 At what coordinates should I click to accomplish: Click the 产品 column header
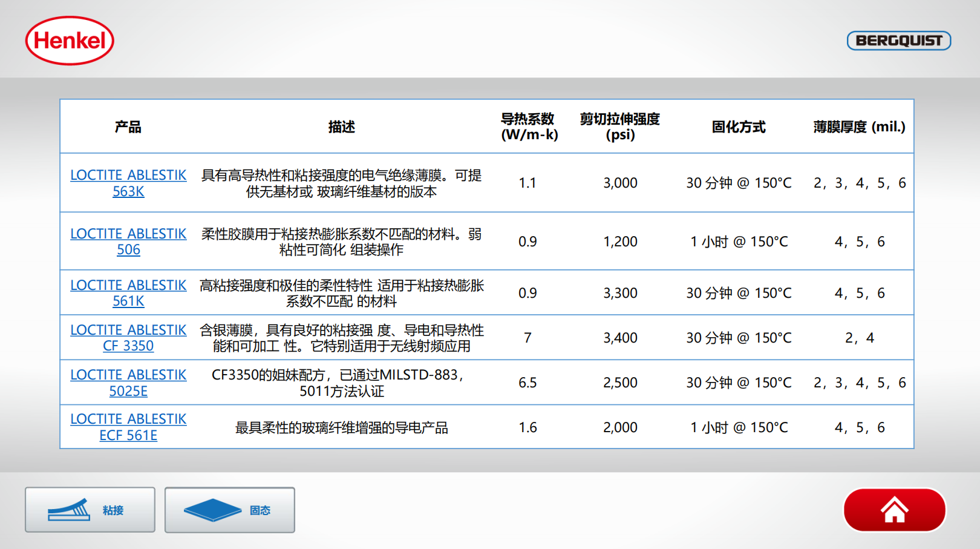(x=128, y=127)
